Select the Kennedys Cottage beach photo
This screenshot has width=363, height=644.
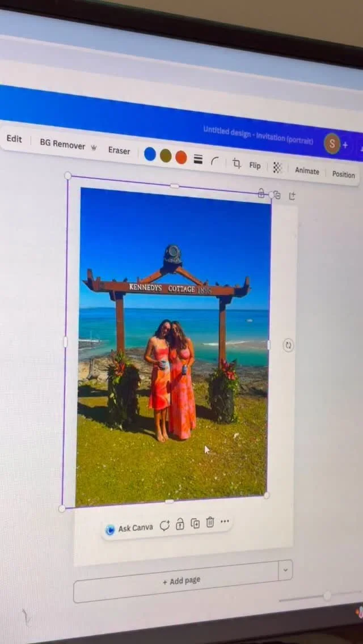[x=173, y=346]
